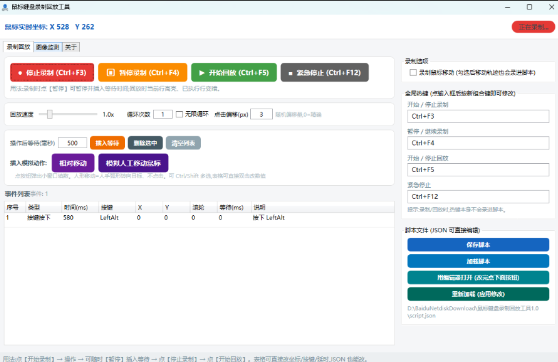Switch to the 录制回放 tab

[19, 47]
